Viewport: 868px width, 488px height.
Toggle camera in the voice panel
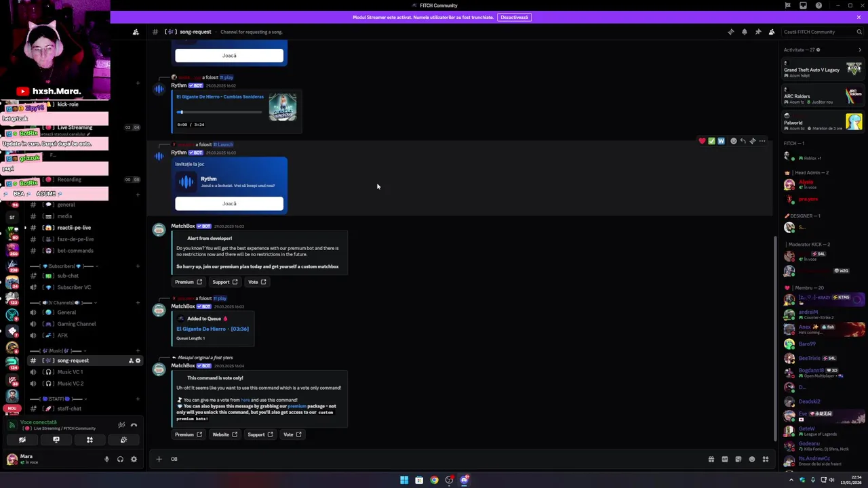tap(22, 440)
